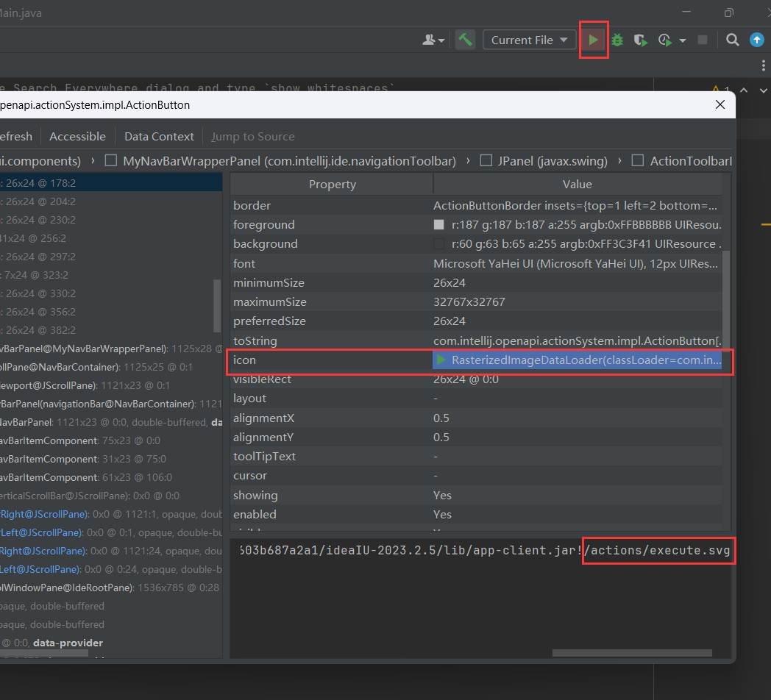Click the Jump to Source link
This screenshot has width=771, height=700.
[x=253, y=136]
